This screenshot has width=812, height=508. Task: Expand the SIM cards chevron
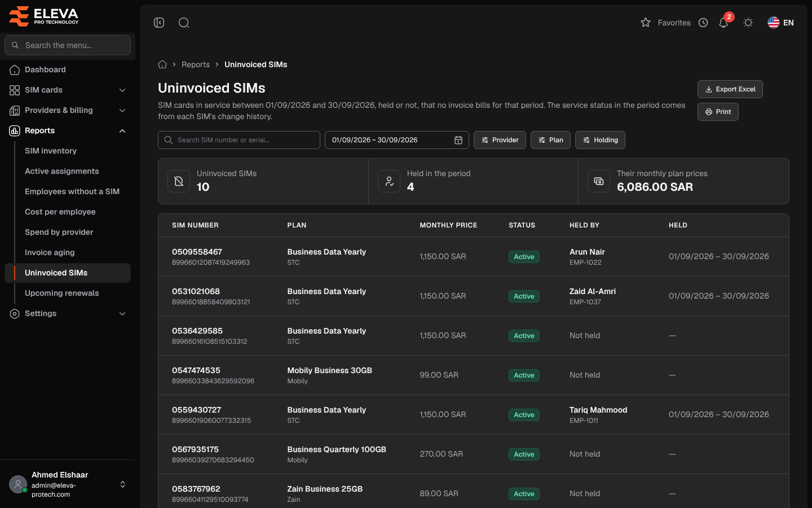click(x=122, y=90)
